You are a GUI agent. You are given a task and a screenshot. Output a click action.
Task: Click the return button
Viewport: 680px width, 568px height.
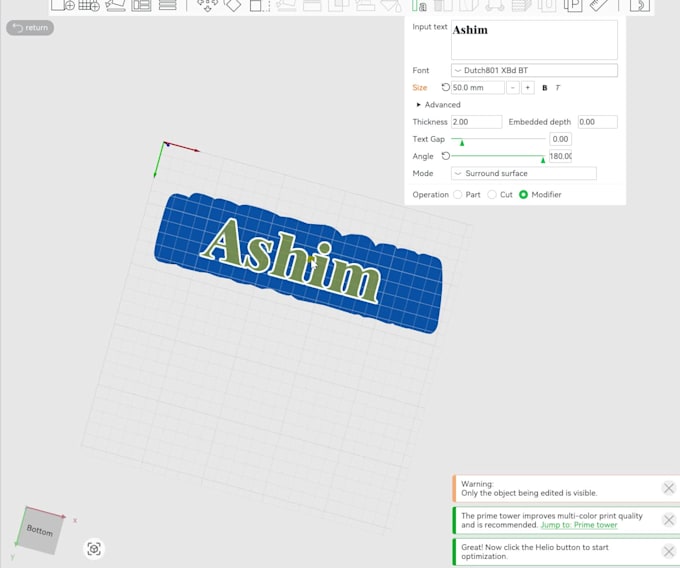[x=30, y=28]
